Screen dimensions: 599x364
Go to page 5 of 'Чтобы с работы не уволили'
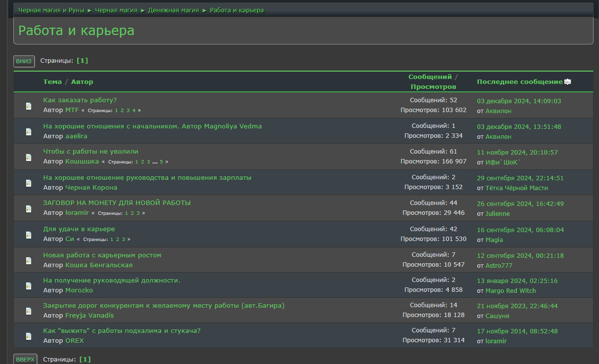click(161, 162)
